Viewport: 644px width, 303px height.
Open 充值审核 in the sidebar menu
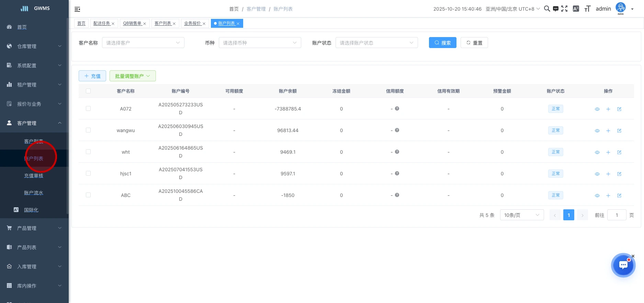coord(34,176)
